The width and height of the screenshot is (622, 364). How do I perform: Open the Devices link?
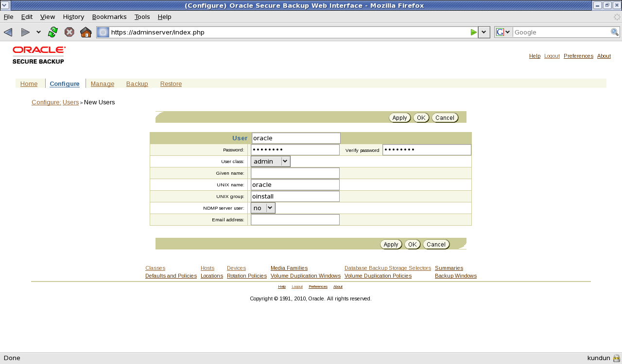(x=236, y=268)
